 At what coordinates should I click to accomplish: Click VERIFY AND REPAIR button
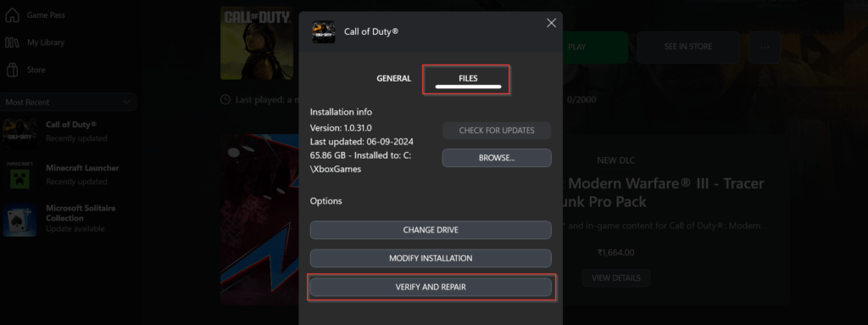(x=431, y=288)
